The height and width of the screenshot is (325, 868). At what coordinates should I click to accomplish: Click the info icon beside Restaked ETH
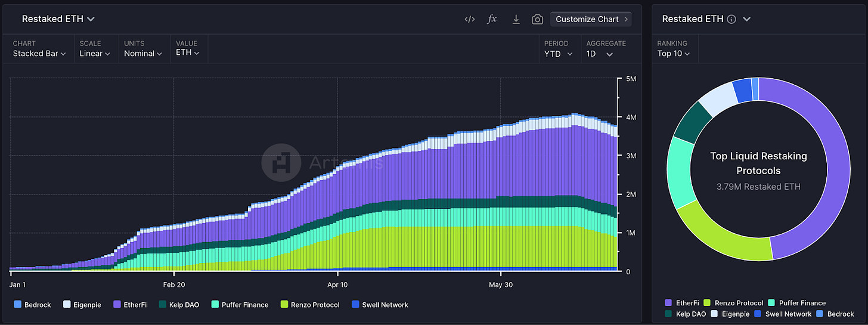(731, 19)
